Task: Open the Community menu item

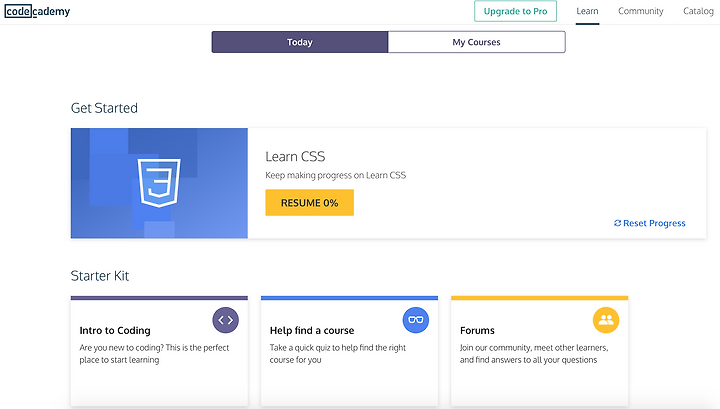Action: tap(641, 11)
